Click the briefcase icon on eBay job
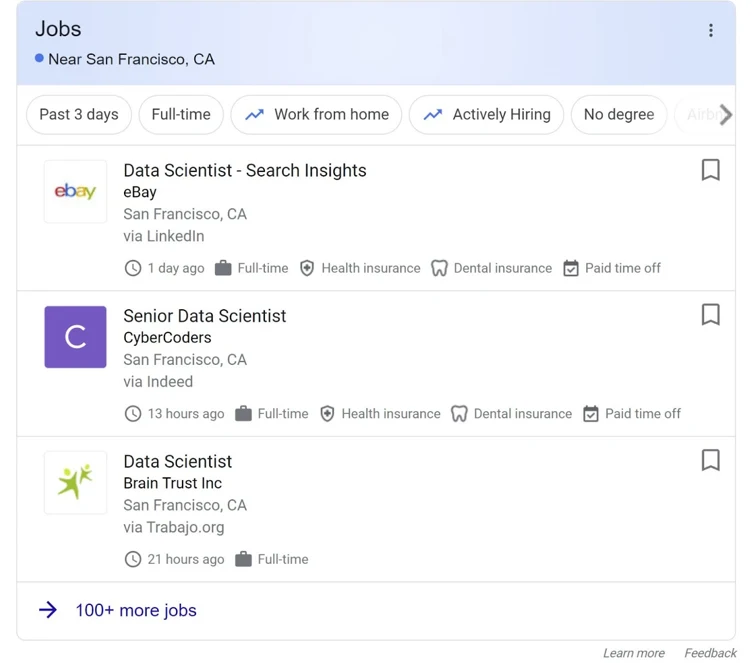Screen dimensions: 752x663 point(223,268)
